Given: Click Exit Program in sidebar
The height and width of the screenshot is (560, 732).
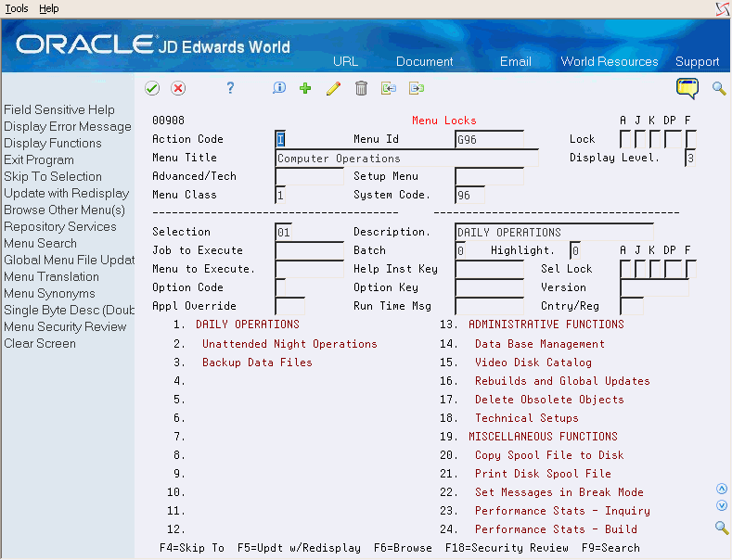Looking at the screenshot, I should click(39, 160).
